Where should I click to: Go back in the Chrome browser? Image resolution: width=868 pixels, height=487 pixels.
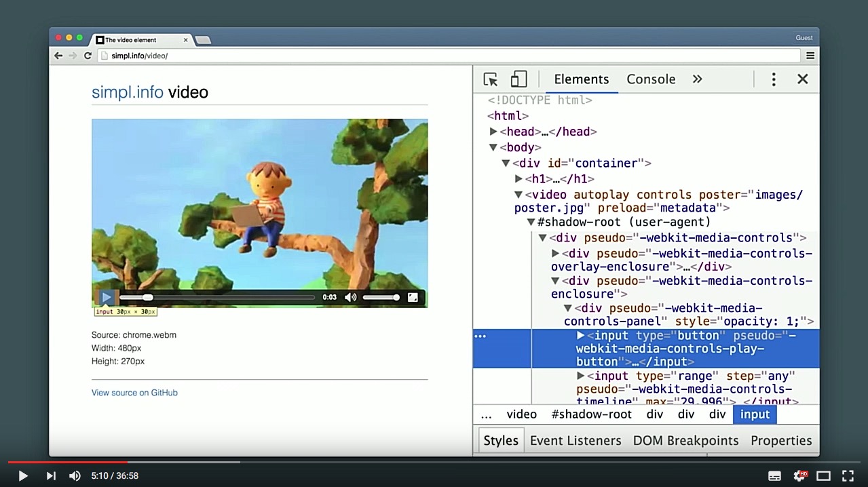click(58, 56)
